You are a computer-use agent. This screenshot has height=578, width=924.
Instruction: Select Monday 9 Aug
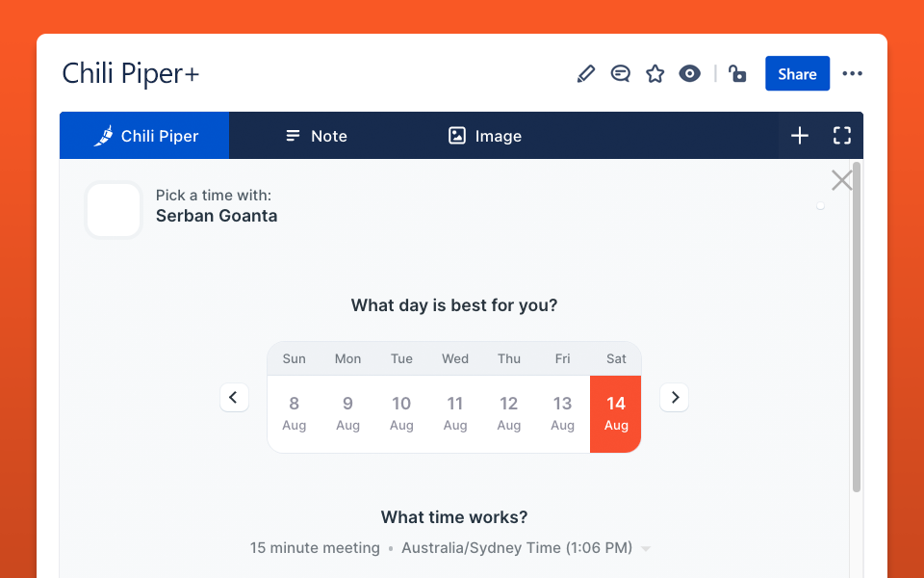click(347, 414)
